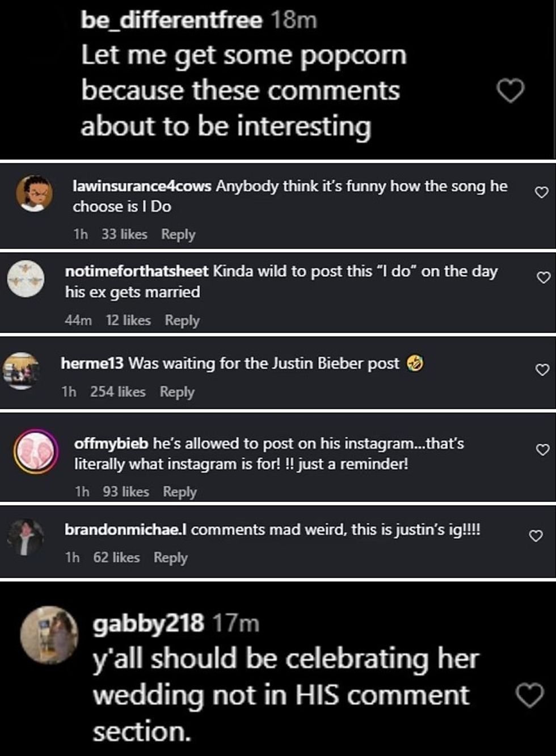Visit herme13's profile via username
The height and width of the screenshot is (756, 556).
click(91, 364)
